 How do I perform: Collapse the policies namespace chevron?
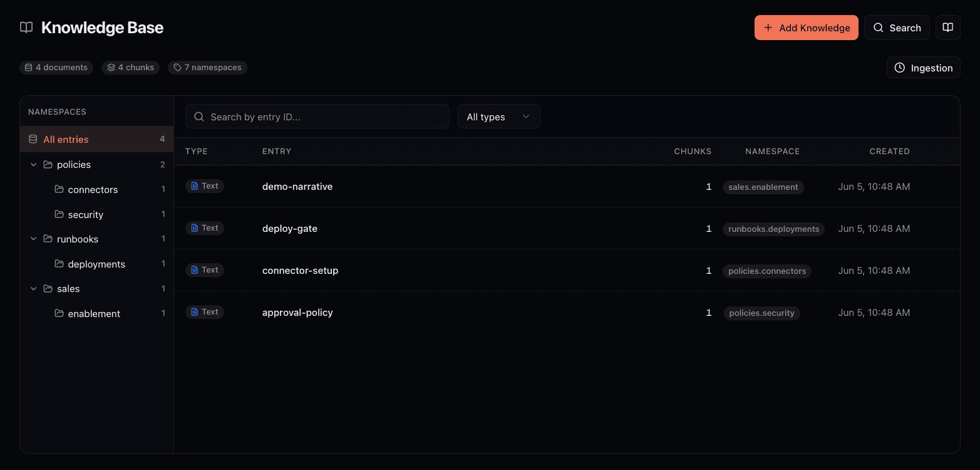pos(33,164)
